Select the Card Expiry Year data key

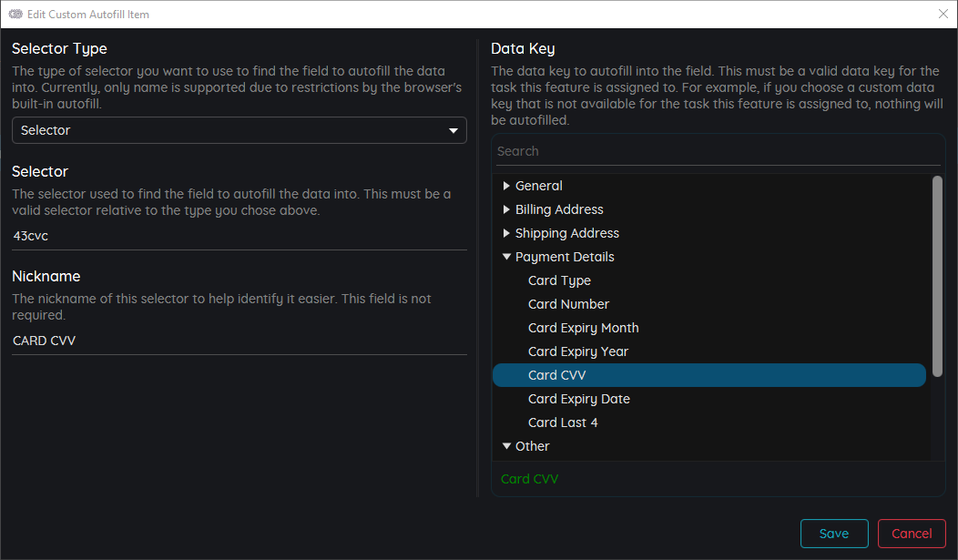[578, 351]
